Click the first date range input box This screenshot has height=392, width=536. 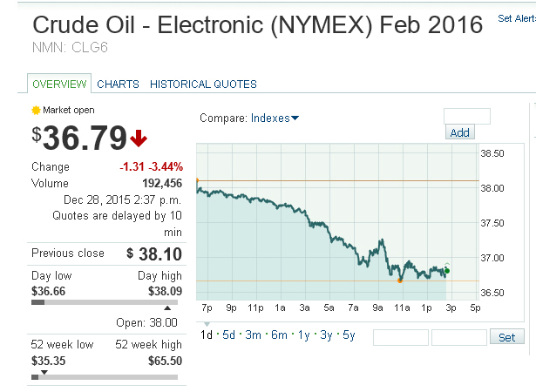point(400,337)
